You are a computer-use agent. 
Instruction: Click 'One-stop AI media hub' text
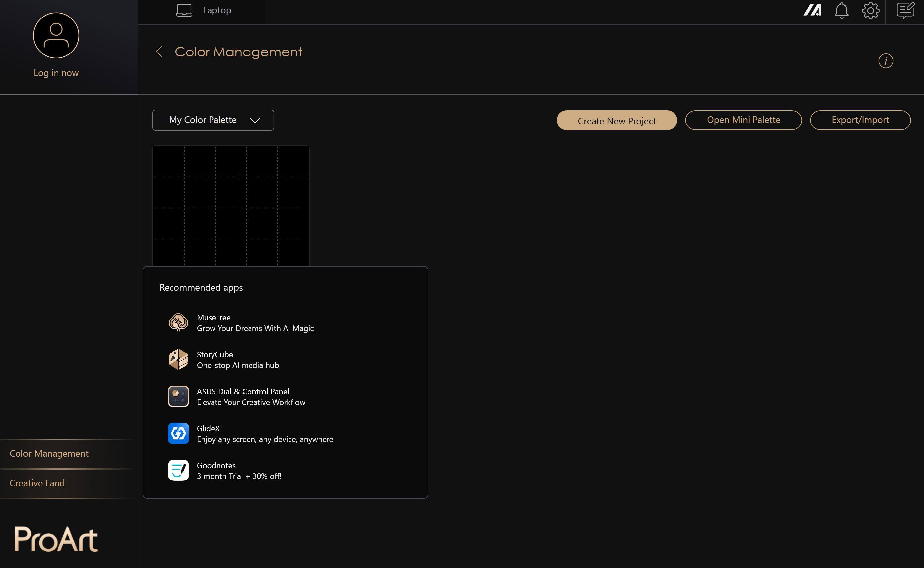(x=238, y=365)
